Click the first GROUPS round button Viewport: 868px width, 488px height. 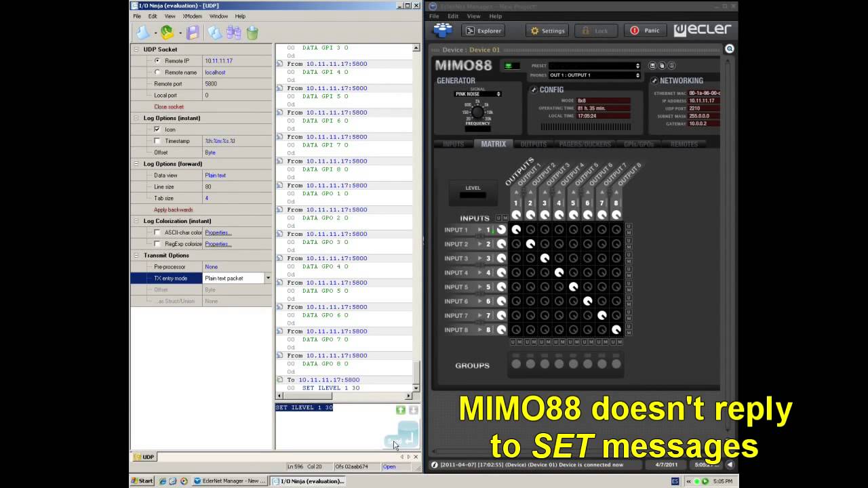pyautogui.click(x=516, y=364)
